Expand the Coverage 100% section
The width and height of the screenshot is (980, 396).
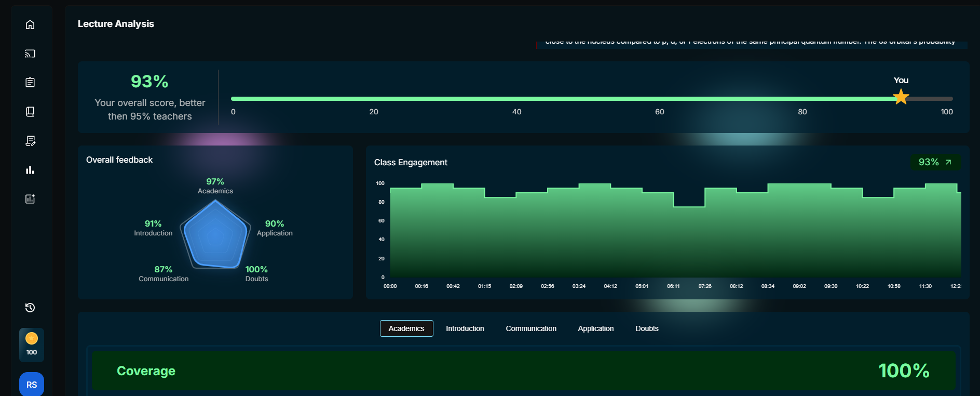click(x=524, y=371)
